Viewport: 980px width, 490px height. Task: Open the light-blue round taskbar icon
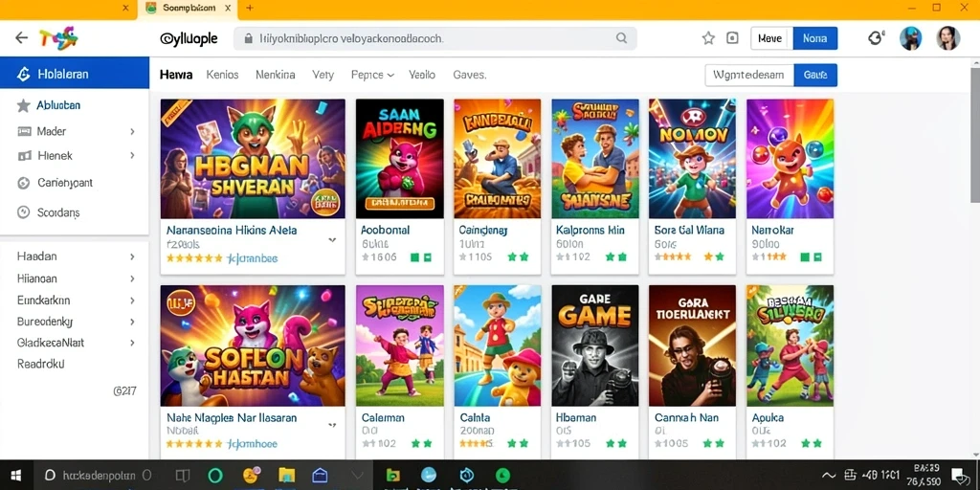pyautogui.click(x=428, y=475)
